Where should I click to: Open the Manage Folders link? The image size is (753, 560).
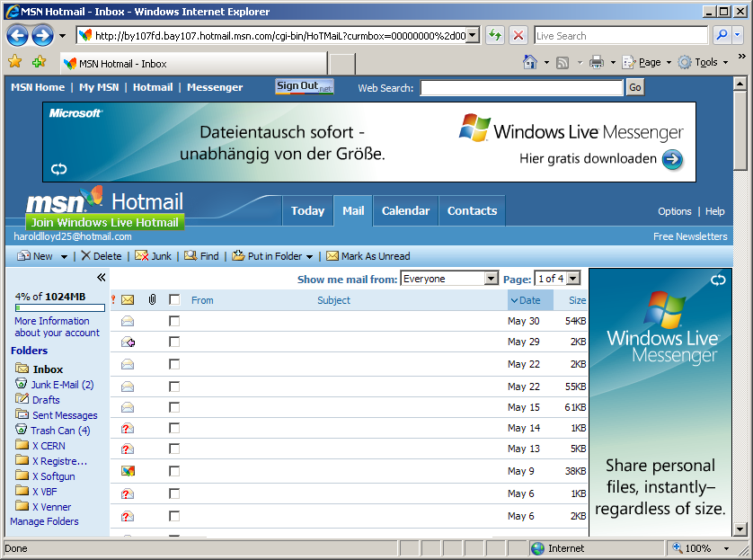coord(44,521)
